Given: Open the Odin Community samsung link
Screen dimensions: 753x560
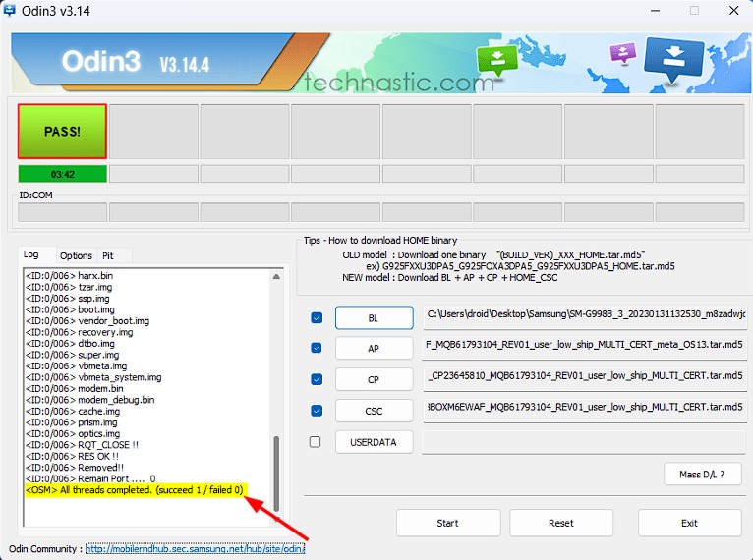Looking at the screenshot, I should coord(195,548).
